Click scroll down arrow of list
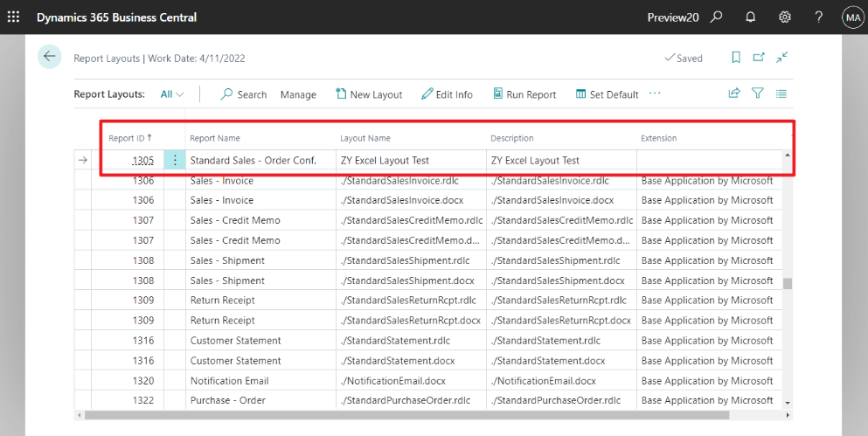The height and width of the screenshot is (436, 868). pyautogui.click(x=788, y=404)
